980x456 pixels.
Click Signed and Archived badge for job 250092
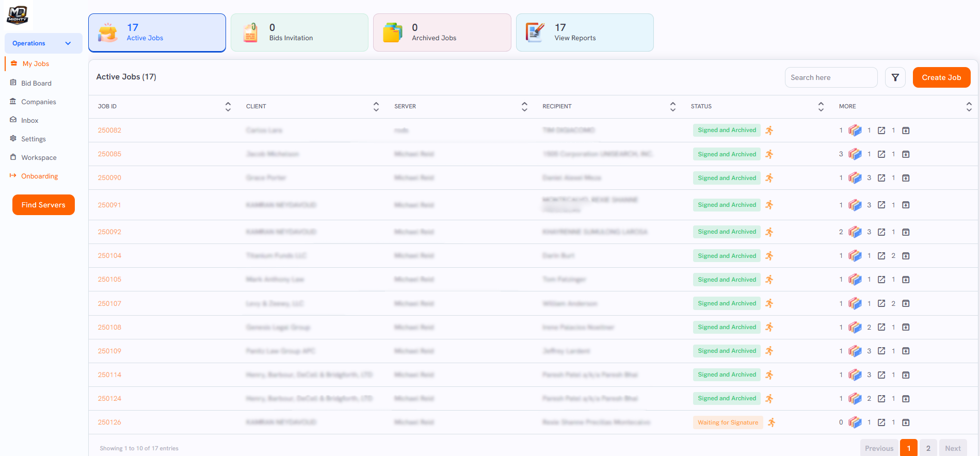coord(727,232)
